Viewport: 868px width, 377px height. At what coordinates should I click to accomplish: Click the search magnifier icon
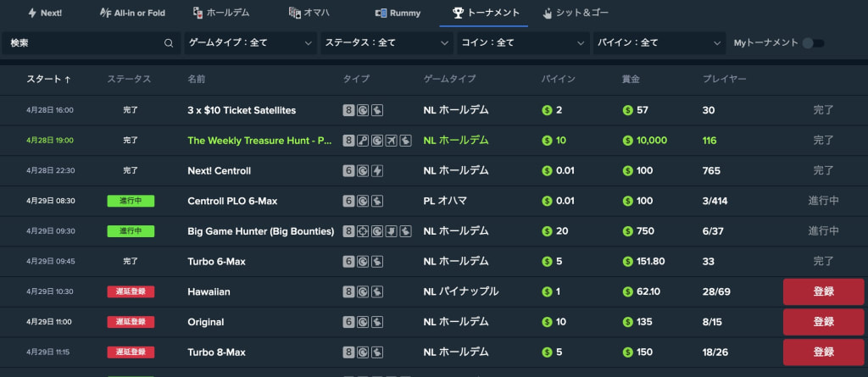[x=169, y=43]
